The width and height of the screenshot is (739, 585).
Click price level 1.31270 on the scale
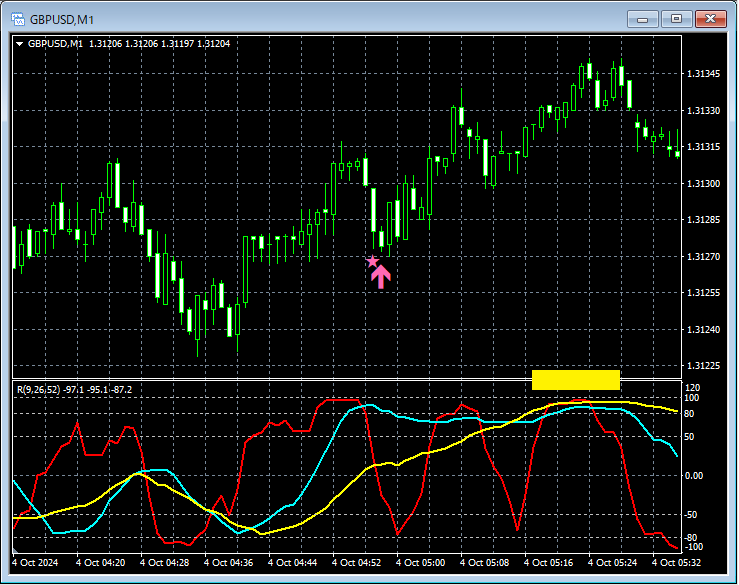click(x=703, y=256)
